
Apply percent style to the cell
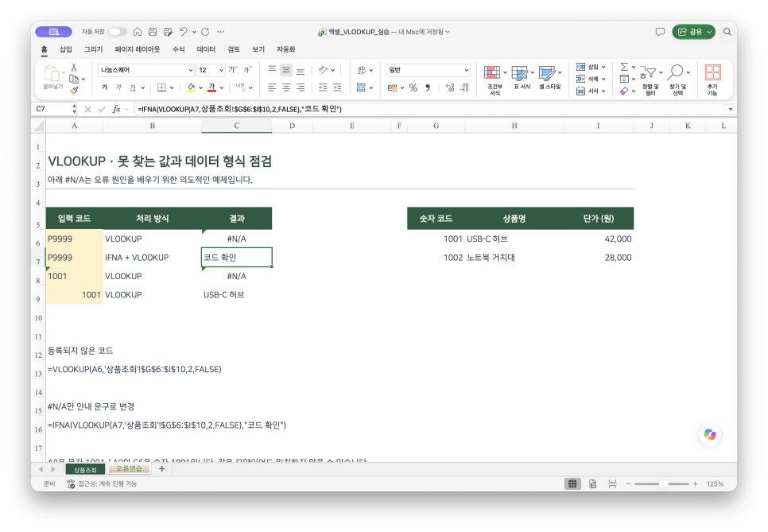coord(413,87)
